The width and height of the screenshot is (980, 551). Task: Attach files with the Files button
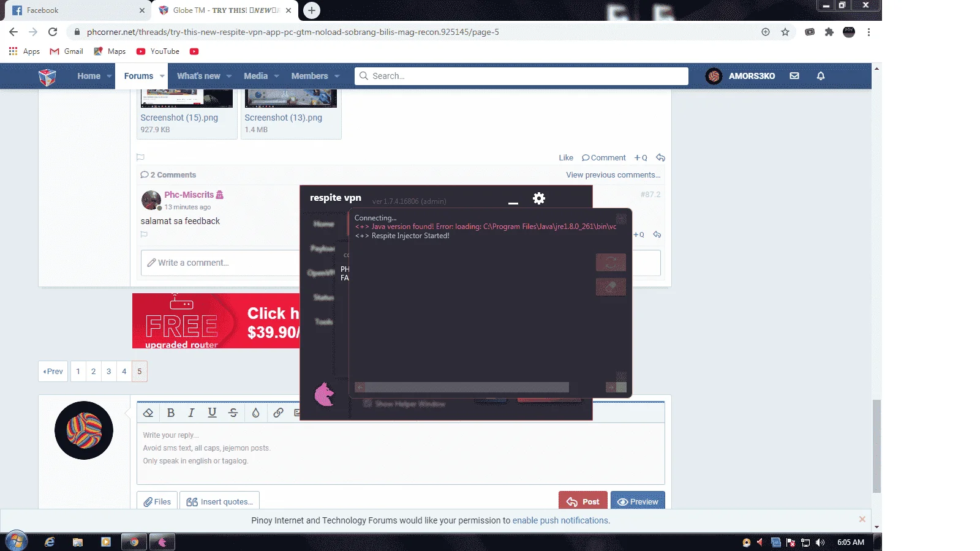point(157,501)
